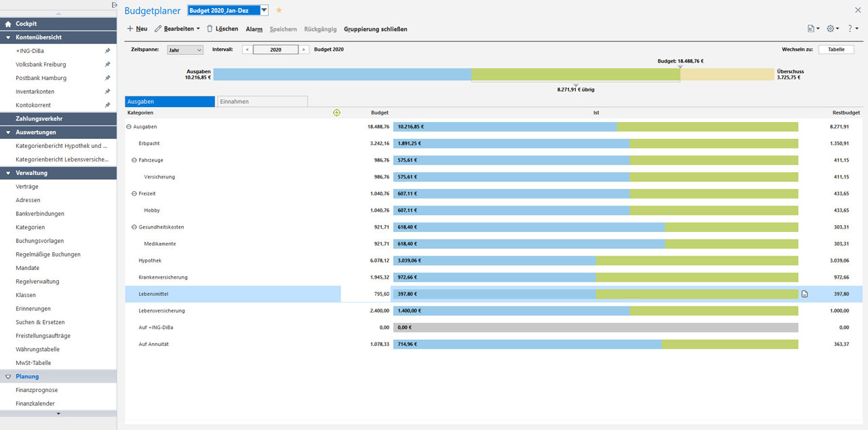Click the Hypothek actual spending bar
This screenshot has height=430, width=868.
494,260
